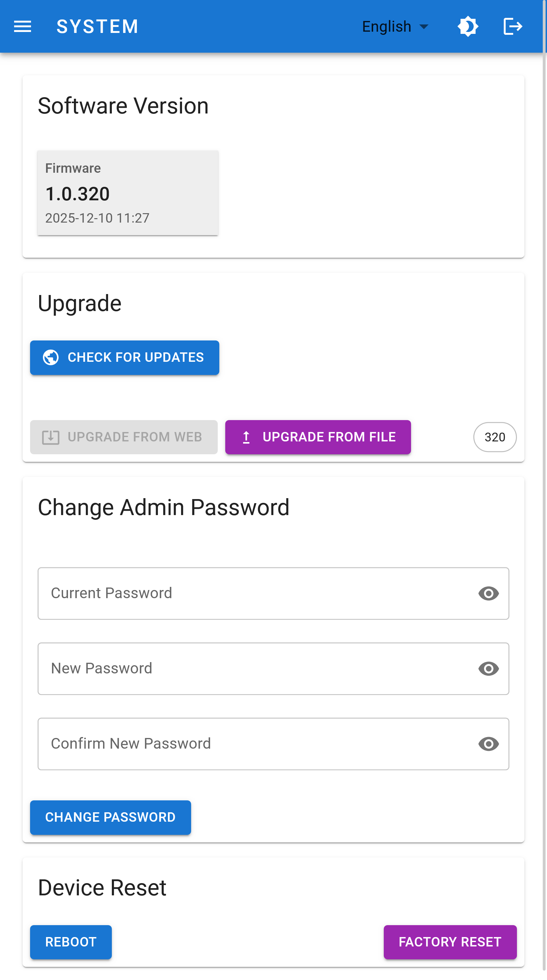Select the Firmware 1.0.320 version card
The width and height of the screenshot is (547, 980).
pyautogui.click(x=128, y=192)
